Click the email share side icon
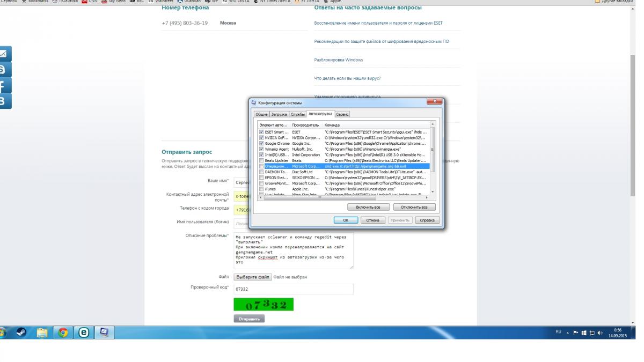 (x=4, y=54)
